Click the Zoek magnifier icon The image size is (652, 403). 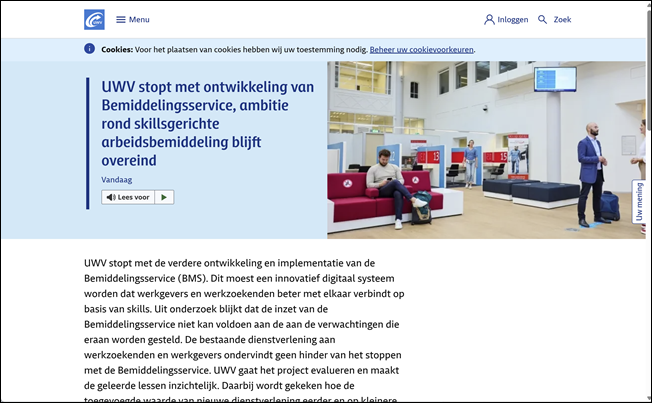click(x=542, y=20)
